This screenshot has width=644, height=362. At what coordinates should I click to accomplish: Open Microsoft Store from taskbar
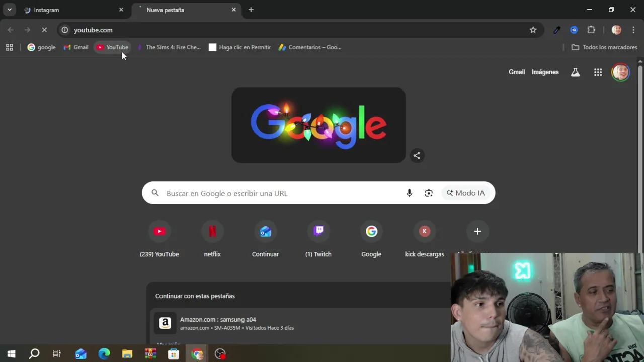(x=174, y=354)
